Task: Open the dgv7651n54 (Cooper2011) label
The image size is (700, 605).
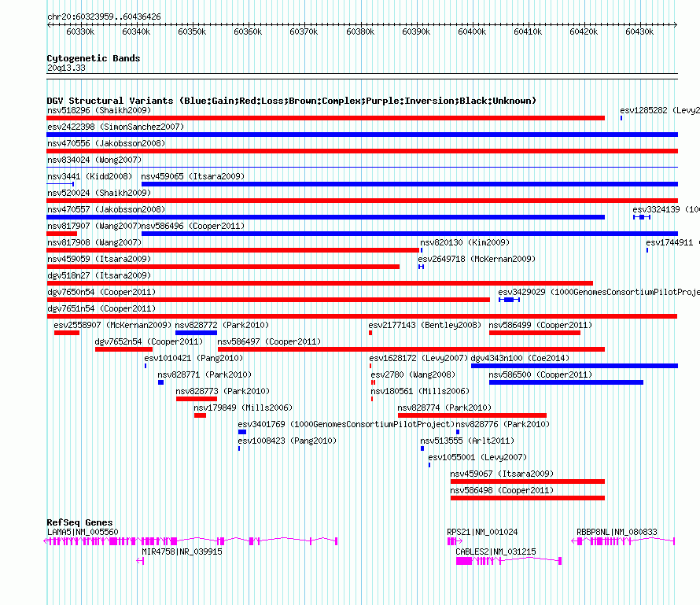Action: pyautogui.click(x=101, y=308)
